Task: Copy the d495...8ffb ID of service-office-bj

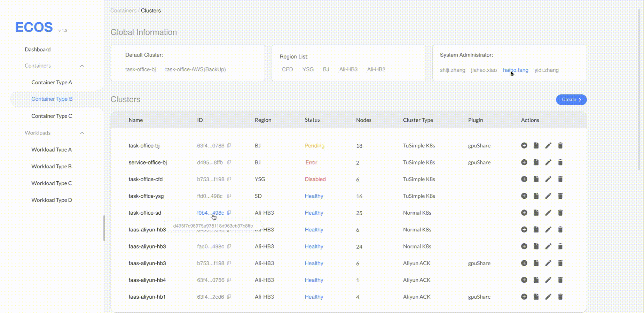Action: (229, 162)
